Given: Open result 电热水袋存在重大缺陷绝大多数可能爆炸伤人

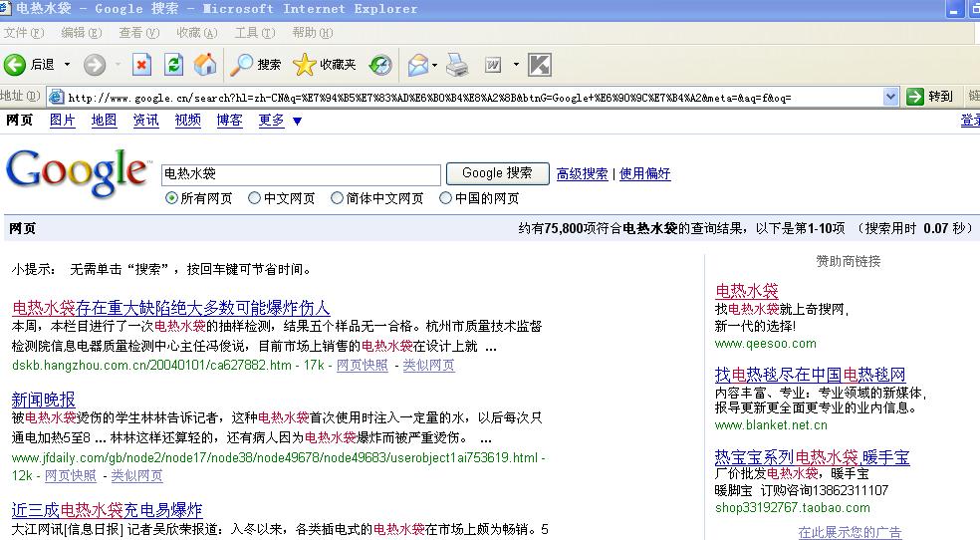Looking at the screenshot, I should coord(170,308).
